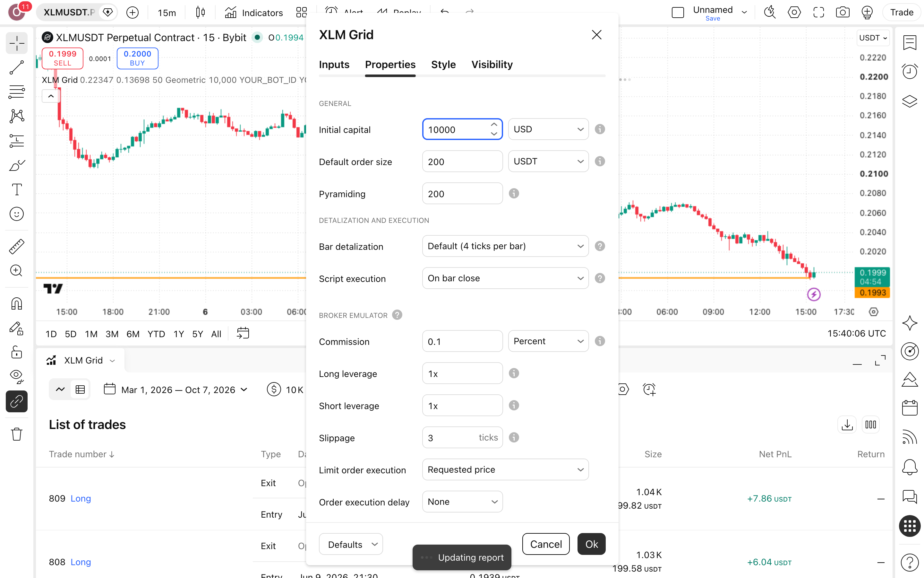Viewport: 924px width, 578px height.
Task: Switch to the Inputs tab
Action: (x=334, y=64)
